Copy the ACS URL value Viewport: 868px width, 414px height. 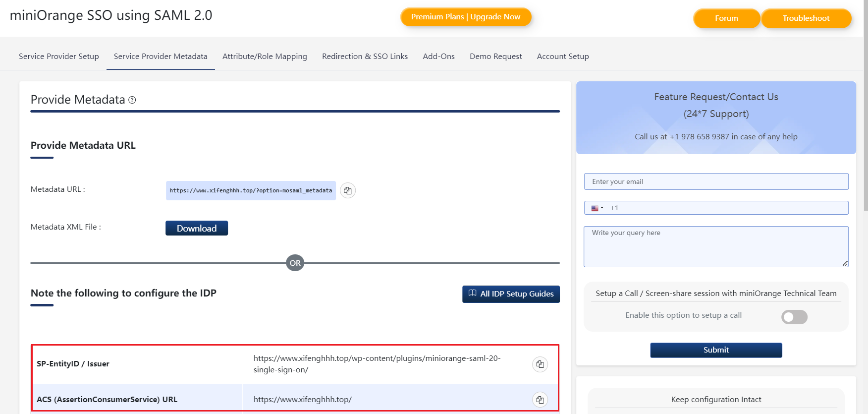(x=540, y=399)
